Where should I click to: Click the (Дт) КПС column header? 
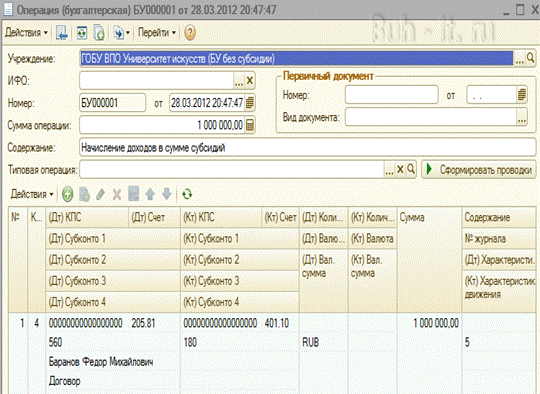click(x=87, y=217)
